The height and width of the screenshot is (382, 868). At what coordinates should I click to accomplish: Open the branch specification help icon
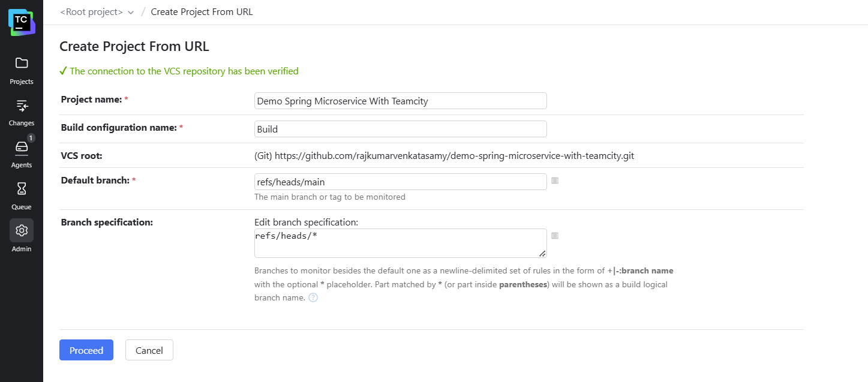click(313, 297)
